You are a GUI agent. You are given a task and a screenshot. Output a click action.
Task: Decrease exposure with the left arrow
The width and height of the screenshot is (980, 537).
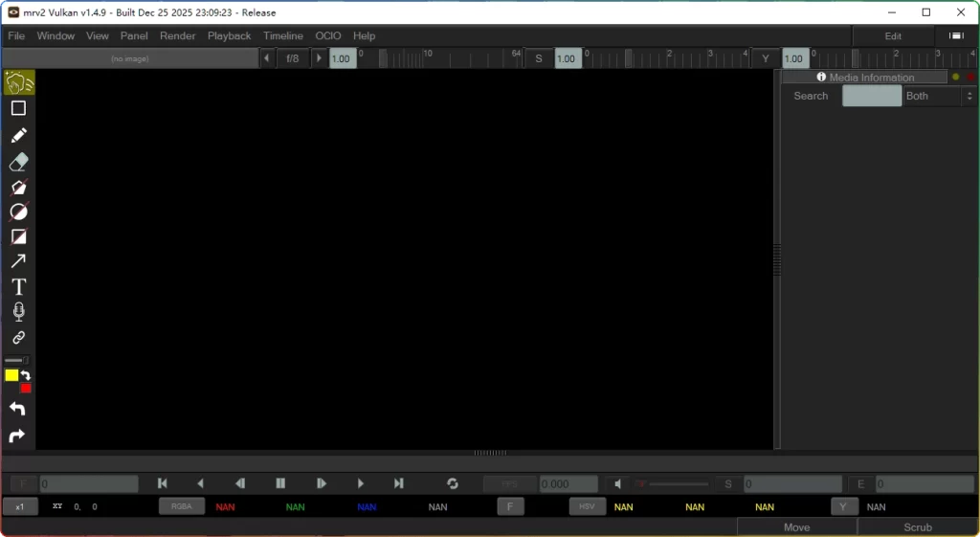coord(267,58)
